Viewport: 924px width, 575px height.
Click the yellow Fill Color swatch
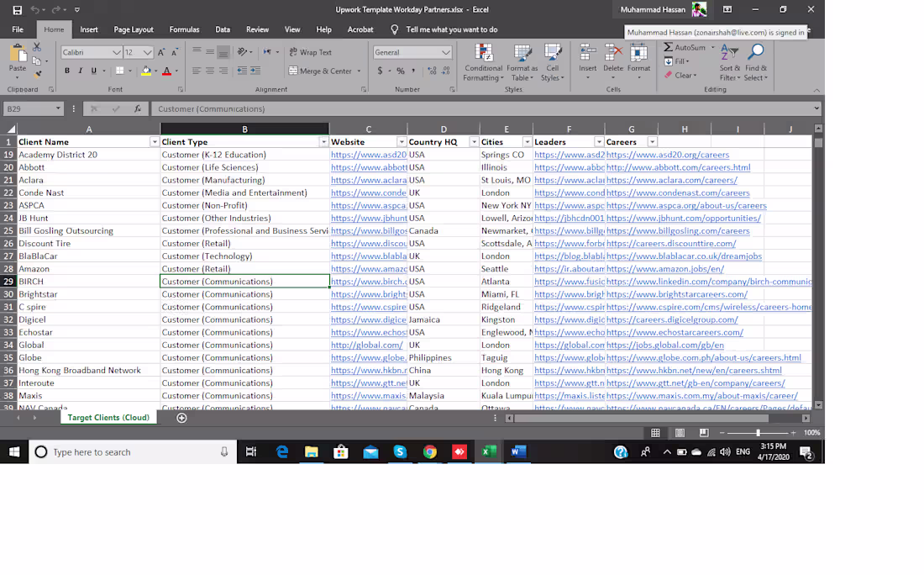[x=146, y=71]
